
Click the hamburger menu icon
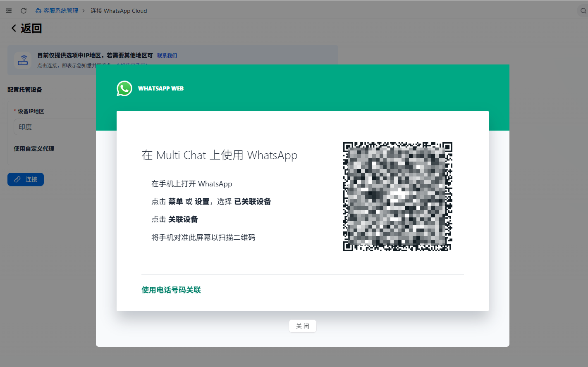[9, 11]
